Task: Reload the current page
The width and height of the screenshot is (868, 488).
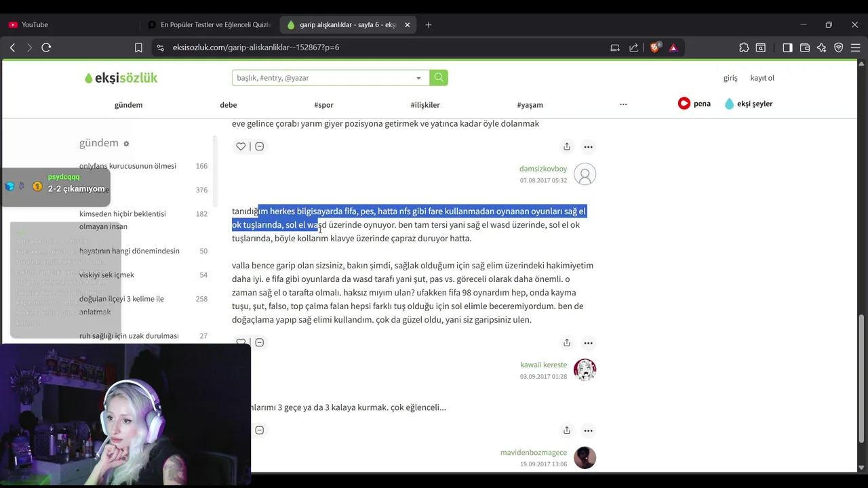Action: pos(46,47)
